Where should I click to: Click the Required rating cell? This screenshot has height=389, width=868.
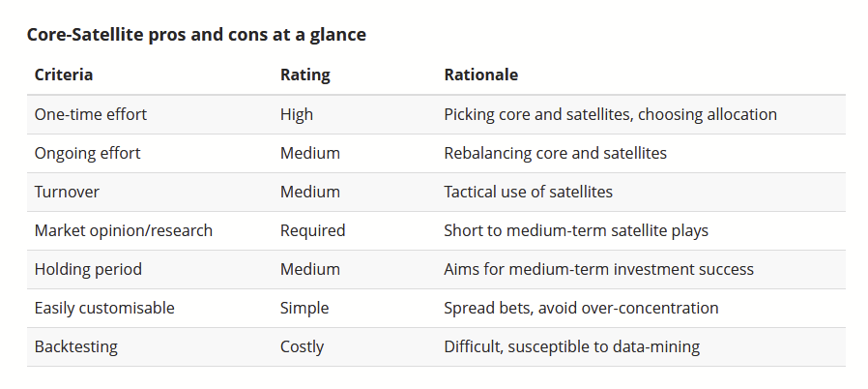[x=312, y=230]
